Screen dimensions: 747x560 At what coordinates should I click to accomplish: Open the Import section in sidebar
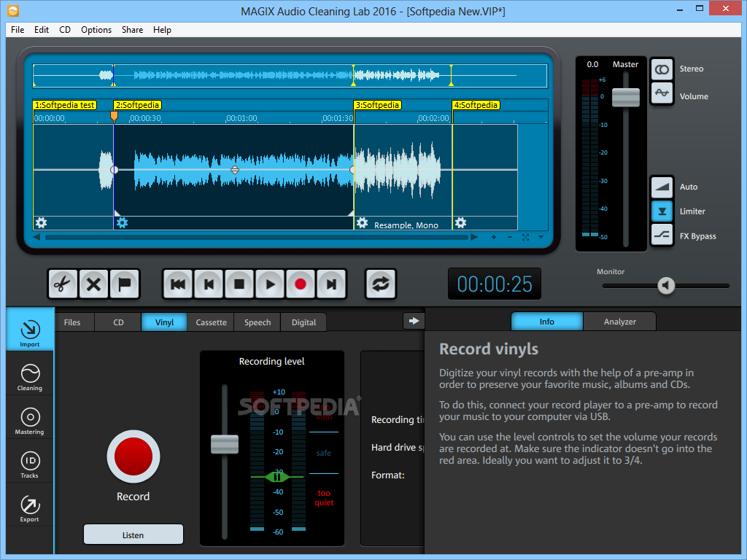(x=30, y=329)
